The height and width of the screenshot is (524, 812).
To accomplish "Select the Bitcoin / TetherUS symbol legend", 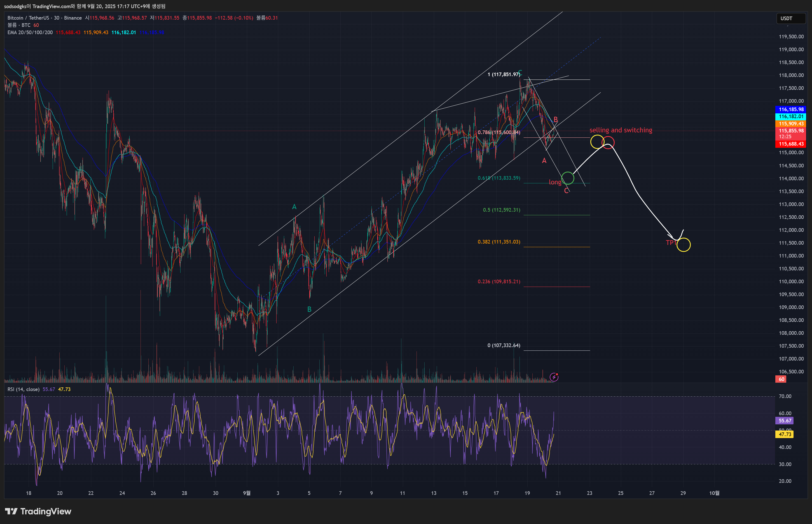I will pyautogui.click(x=45, y=18).
